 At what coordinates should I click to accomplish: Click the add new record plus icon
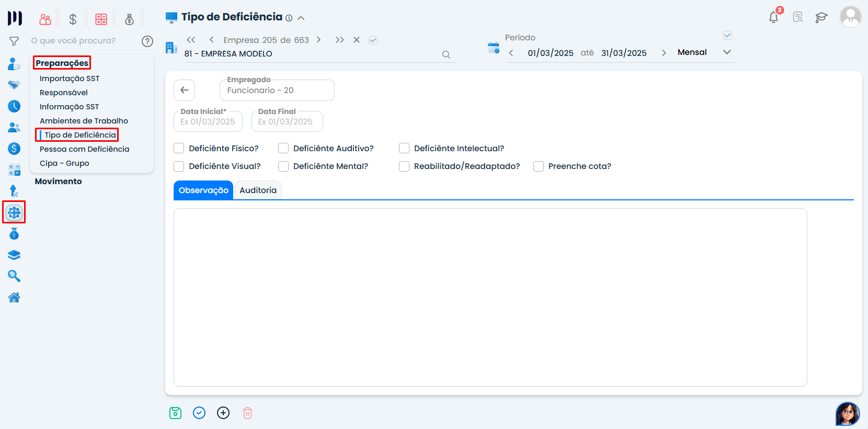[x=223, y=413]
